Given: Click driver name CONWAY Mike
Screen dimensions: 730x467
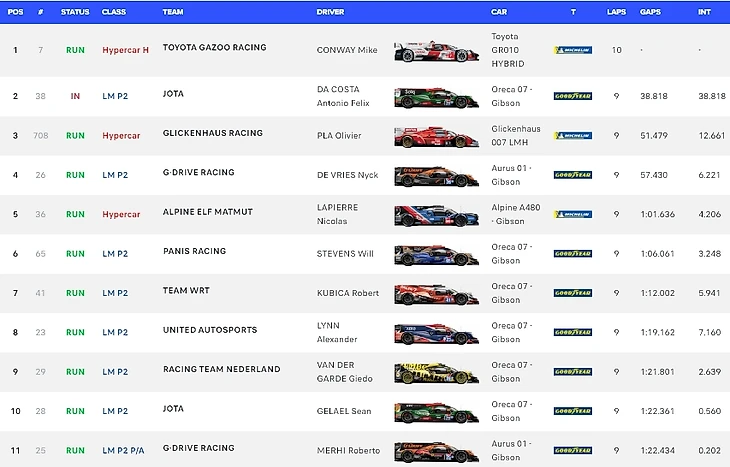Looking at the screenshot, I should 347,50.
